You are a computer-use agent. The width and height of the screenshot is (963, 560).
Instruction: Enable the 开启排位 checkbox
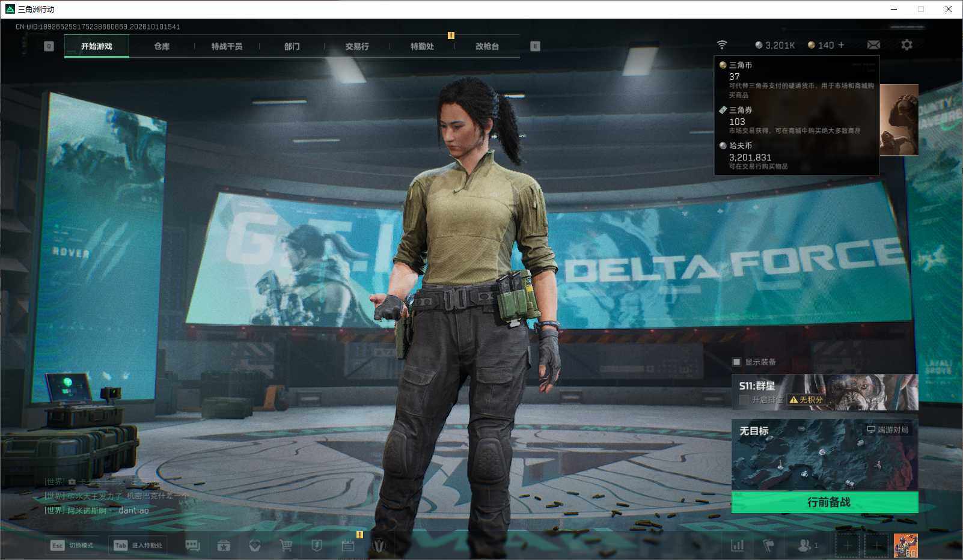coord(744,400)
